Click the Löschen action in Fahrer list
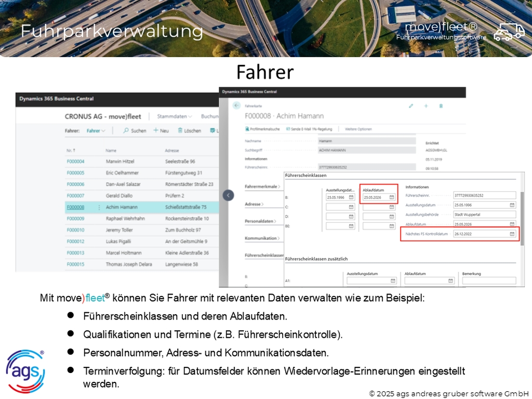532x399 pixels. point(189,130)
